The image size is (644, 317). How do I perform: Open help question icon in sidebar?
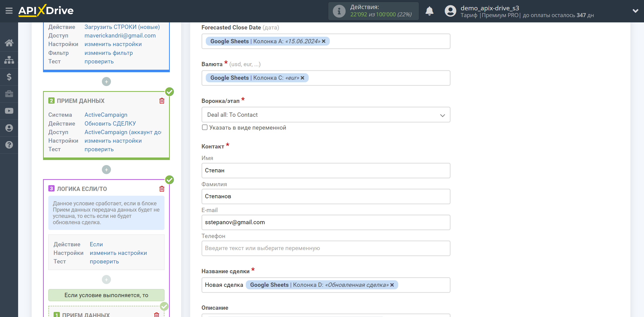tap(9, 145)
